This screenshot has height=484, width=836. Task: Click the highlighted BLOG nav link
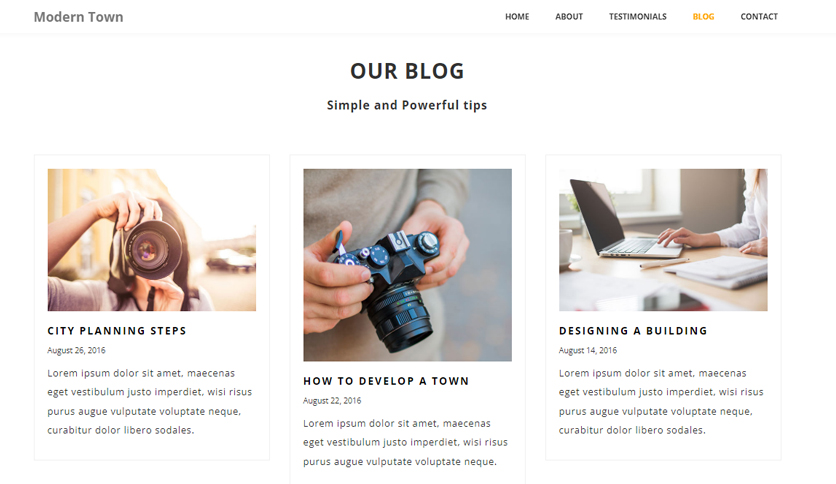pos(703,17)
